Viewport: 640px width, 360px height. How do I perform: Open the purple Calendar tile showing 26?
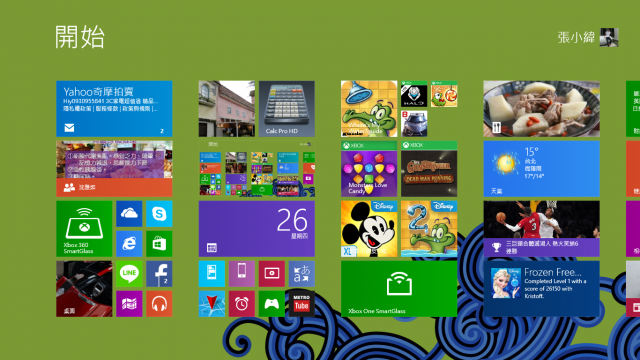click(256, 229)
